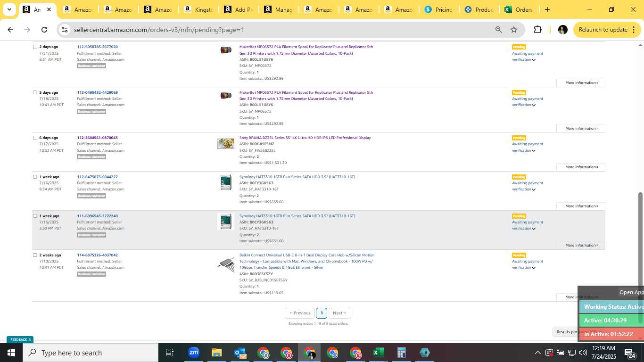Open Belkin Connect USB-C hub product link
Viewport: 644px width, 362px height.
click(x=307, y=261)
